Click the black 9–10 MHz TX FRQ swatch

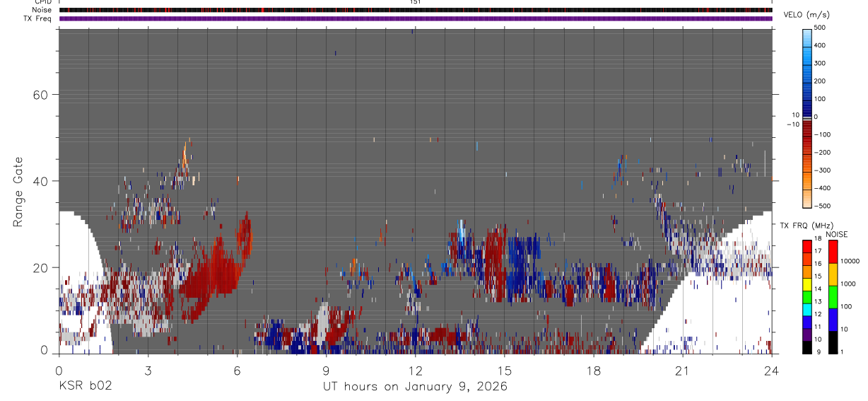pos(807,347)
